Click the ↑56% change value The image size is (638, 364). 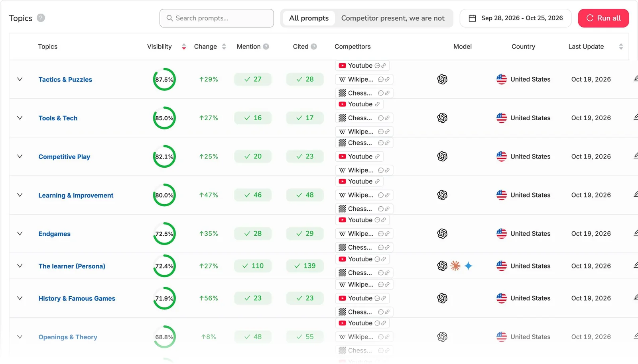coord(209,298)
